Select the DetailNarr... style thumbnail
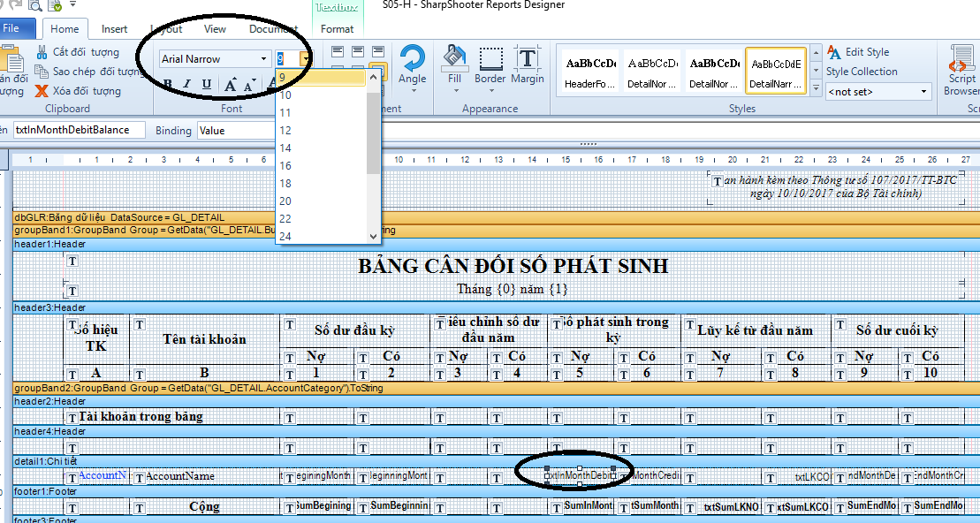The image size is (980, 523). pyautogui.click(x=776, y=72)
